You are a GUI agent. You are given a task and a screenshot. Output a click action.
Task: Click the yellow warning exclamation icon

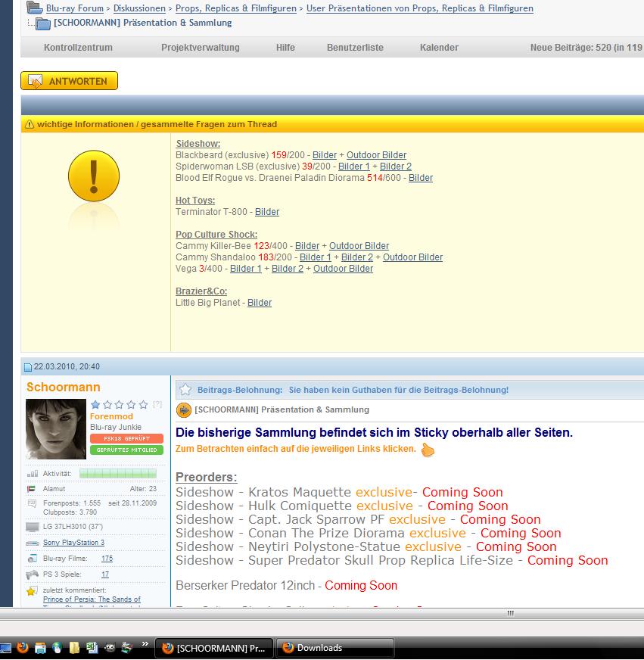(94, 178)
